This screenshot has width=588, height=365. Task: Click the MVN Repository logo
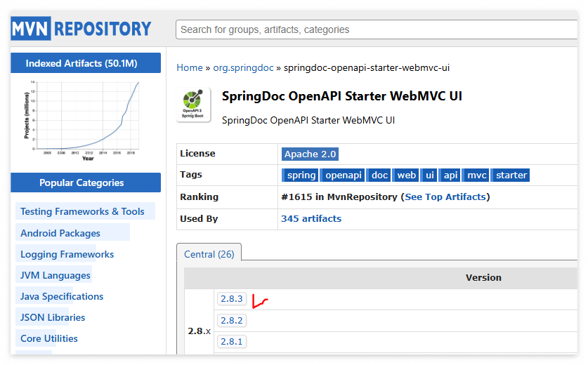(81, 29)
